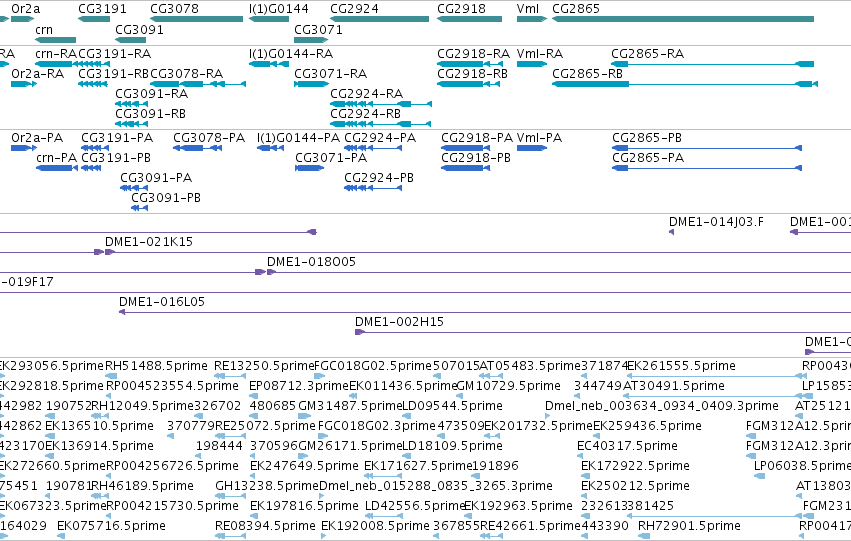Open transcript label CG3191-RA
This screenshot has width=851, height=541.
pos(115,54)
